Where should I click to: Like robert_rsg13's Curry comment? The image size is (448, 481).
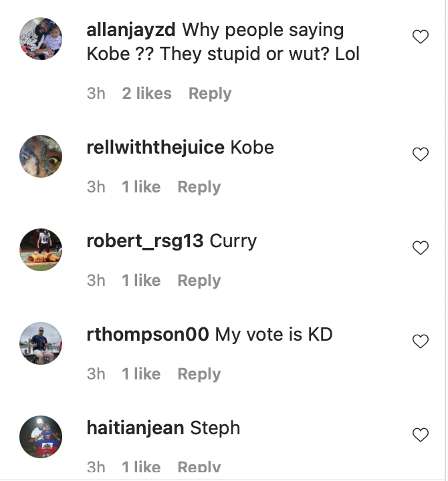[420, 249]
